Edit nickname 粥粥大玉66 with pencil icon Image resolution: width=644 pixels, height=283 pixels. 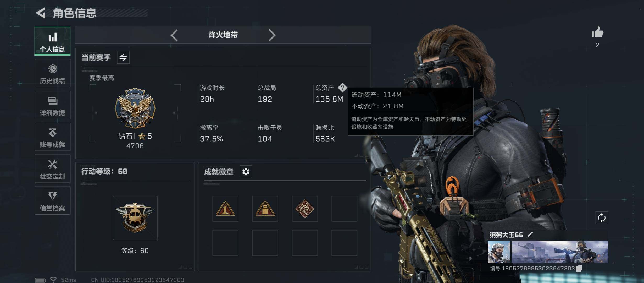point(530,235)
